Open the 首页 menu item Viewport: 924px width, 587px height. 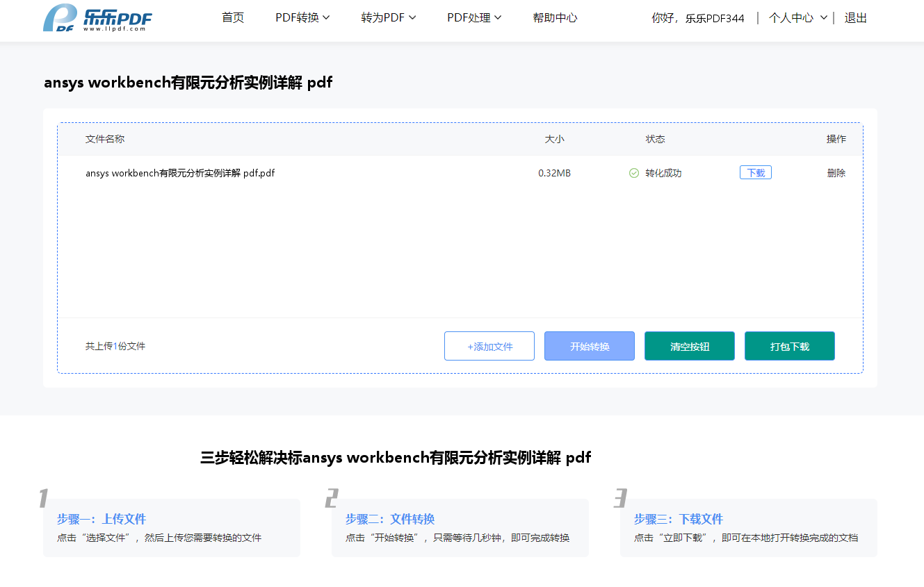pos(233,18)
